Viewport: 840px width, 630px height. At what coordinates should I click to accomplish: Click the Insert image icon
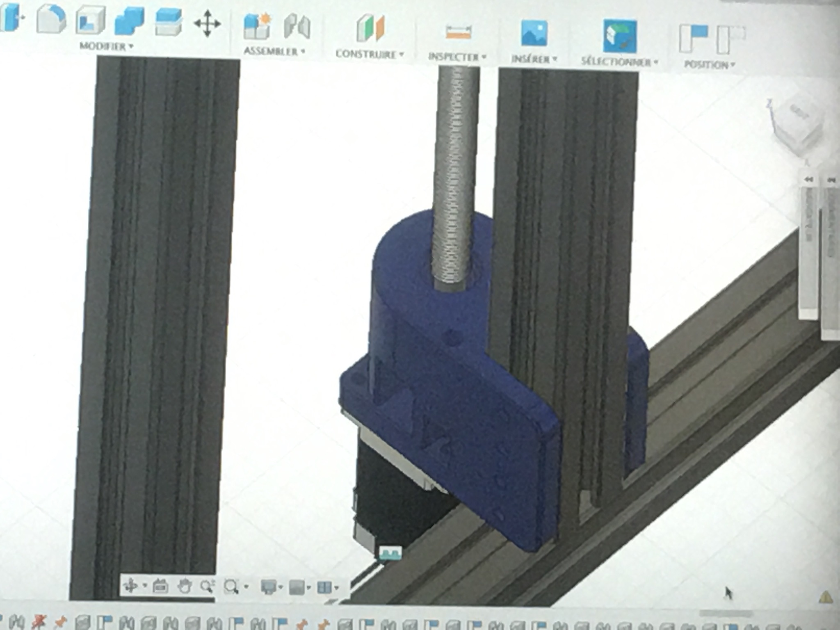tap(534, 33)
